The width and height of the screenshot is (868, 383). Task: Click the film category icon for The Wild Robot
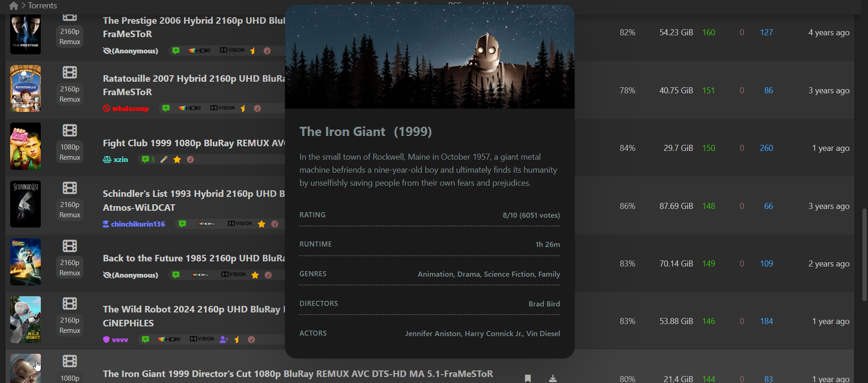tap(70, 304)
